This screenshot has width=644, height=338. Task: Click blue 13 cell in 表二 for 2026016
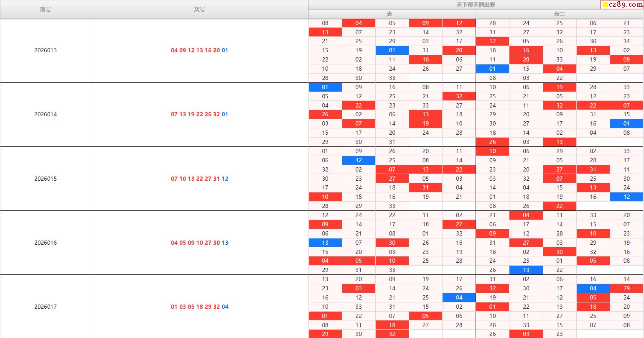[x=526, y=270]
